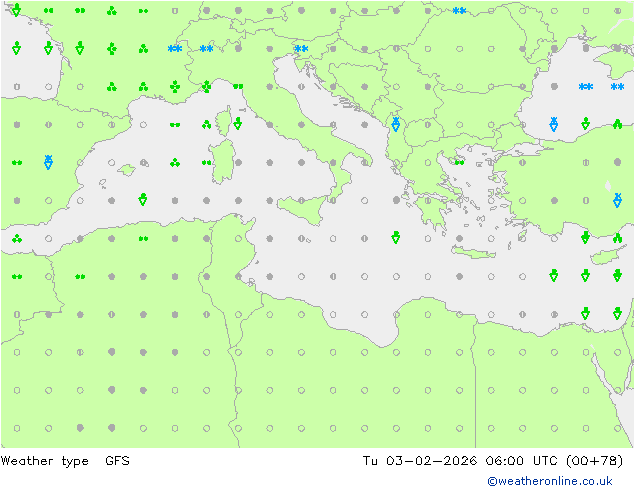Image resolution: width=634 pixels, height=490 pixels.
Task: Click the green drizzle symbol in northern Algeria
Action: point(143,239)
